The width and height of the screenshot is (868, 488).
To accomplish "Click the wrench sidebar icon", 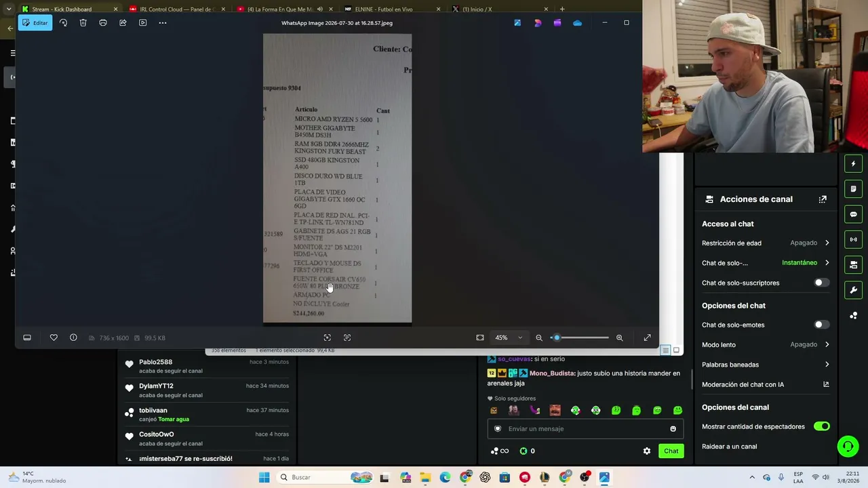I will click(853, 290).
